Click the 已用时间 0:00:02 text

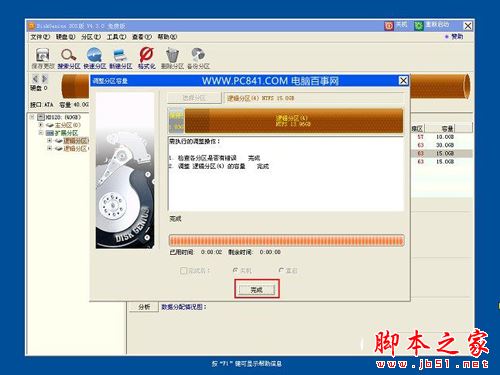coord(196,252)
